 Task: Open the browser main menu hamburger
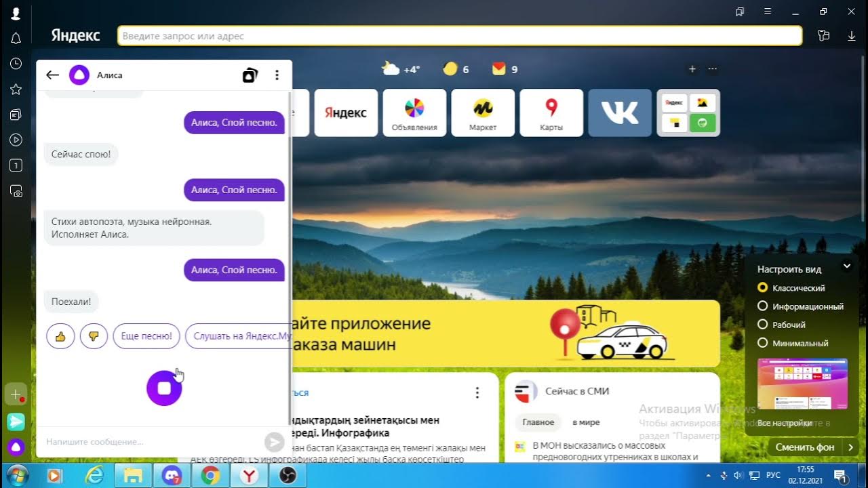(x=768, y=12)
